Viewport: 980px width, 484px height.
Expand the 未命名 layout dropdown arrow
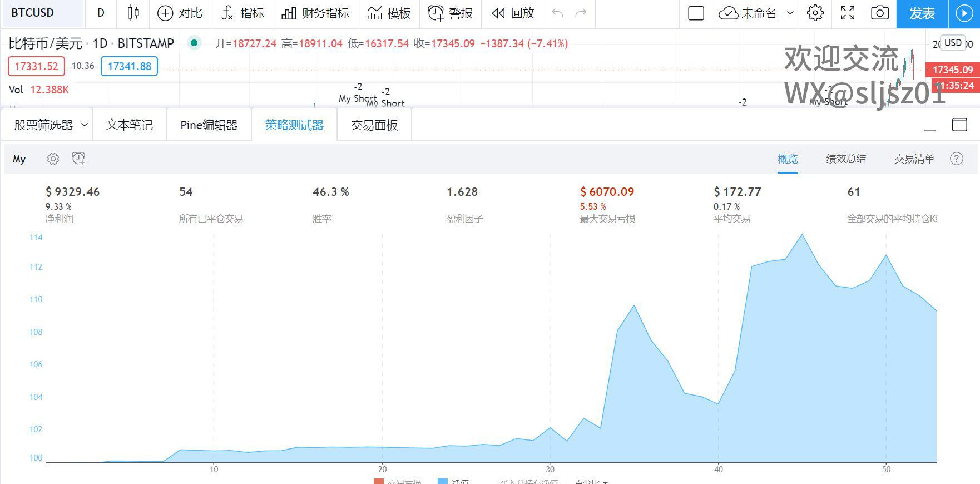pyautogui.click(x=790, y=13)
